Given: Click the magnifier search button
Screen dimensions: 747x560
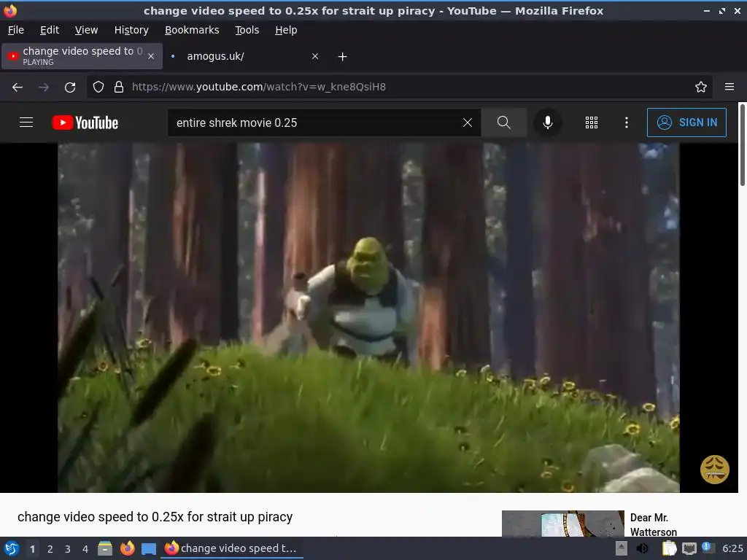Looking at the screenshot, I should pyautogui.click(x=503, y=122).
